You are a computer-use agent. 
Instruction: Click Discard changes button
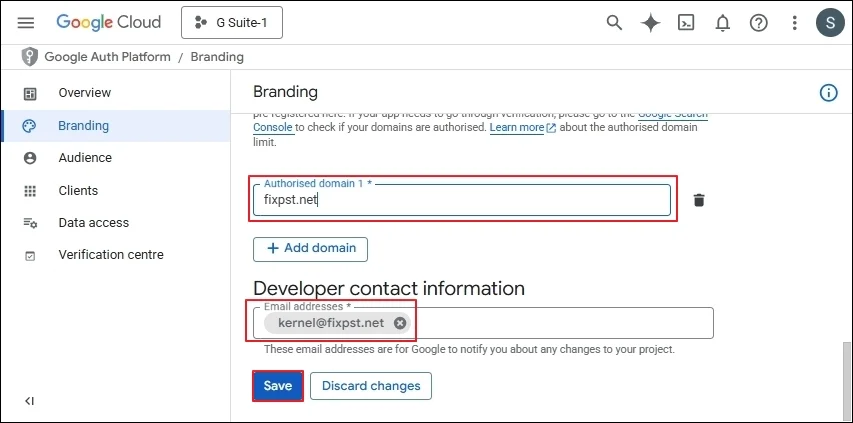(x=371, y=386)
